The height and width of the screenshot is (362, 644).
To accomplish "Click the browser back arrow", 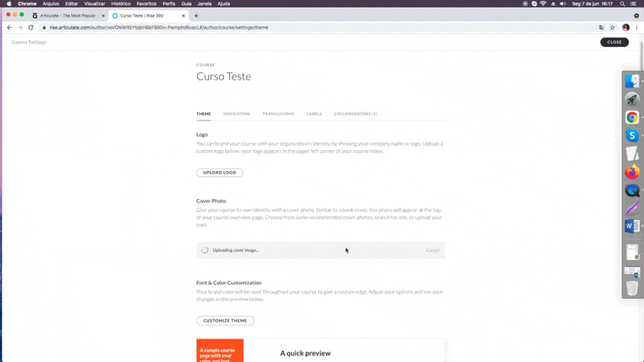I will [9, 27].
